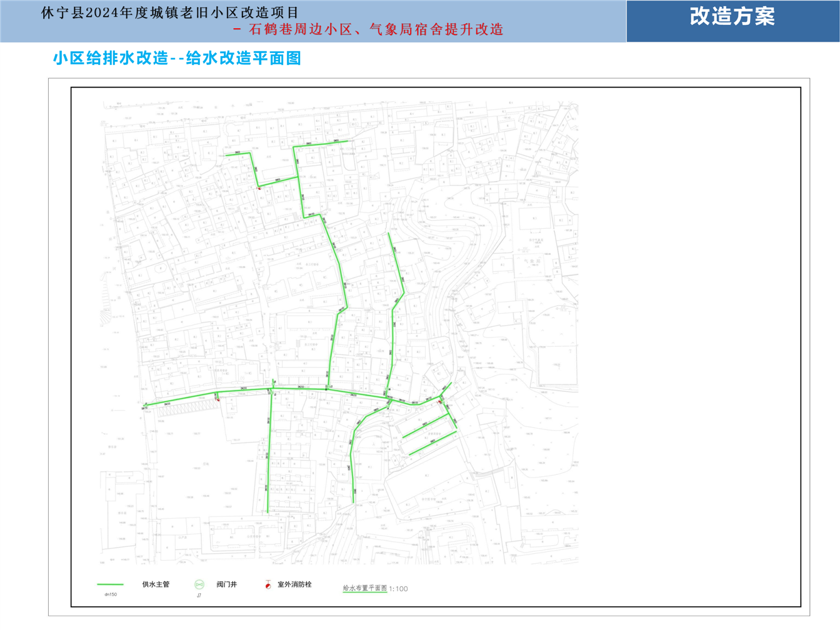Click the 改造方案 header label

pyautogui.click(x=732, y=17)
